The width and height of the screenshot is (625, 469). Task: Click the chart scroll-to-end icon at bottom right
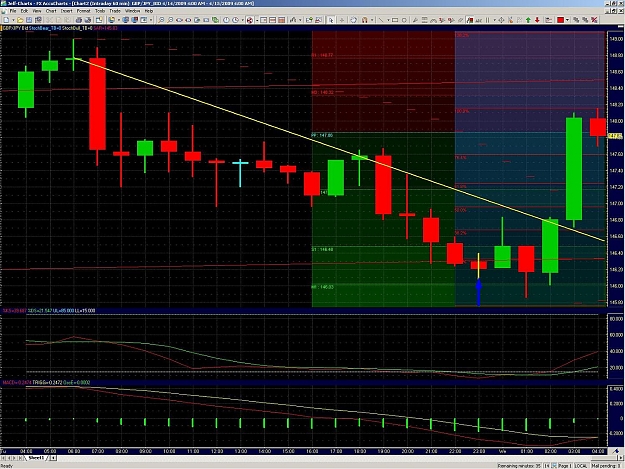pos(615,451)
